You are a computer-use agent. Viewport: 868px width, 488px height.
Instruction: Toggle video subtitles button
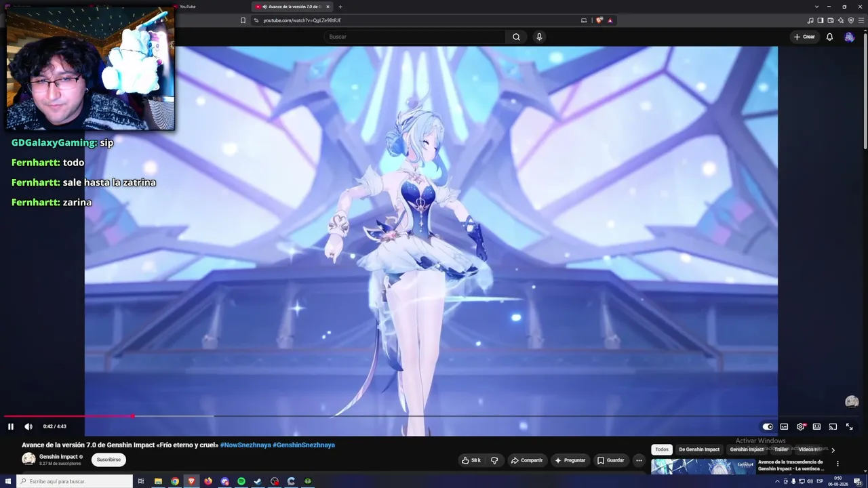coord(784,426)
